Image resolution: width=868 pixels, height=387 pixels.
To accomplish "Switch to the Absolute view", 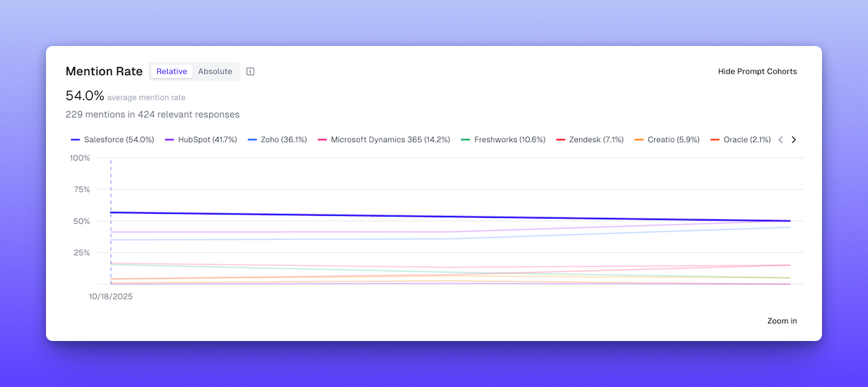I will (215, 72).
